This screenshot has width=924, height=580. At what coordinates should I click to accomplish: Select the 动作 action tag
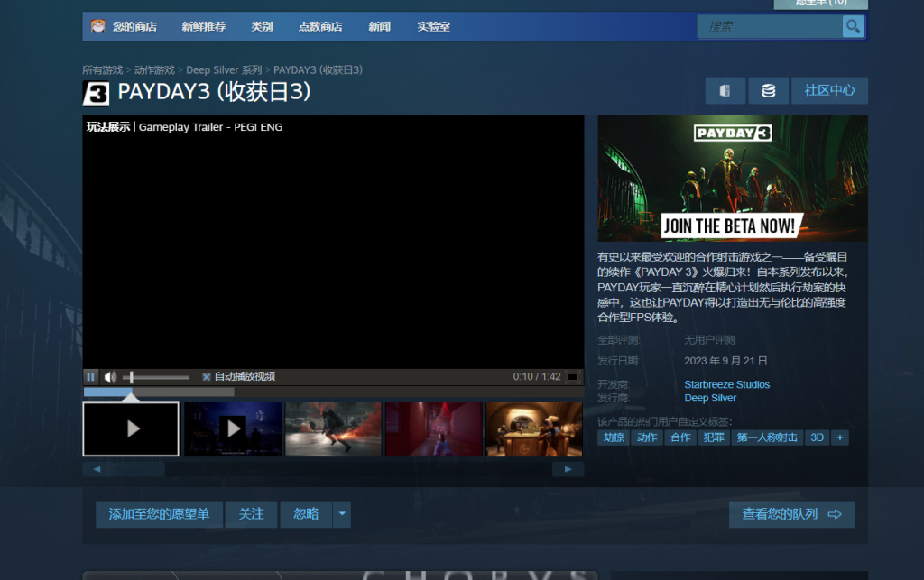[647, 437]
